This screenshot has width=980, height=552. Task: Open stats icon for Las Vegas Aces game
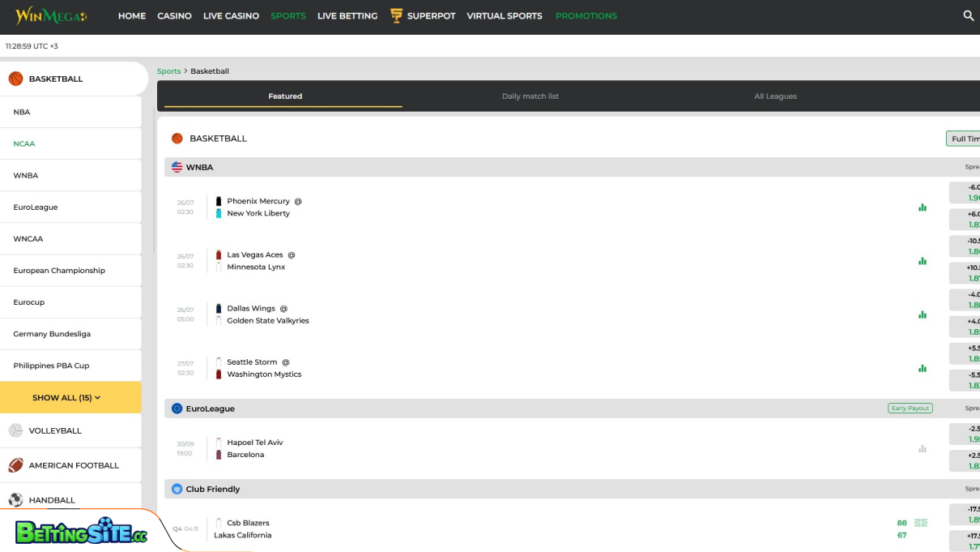(x=922, y=261)
